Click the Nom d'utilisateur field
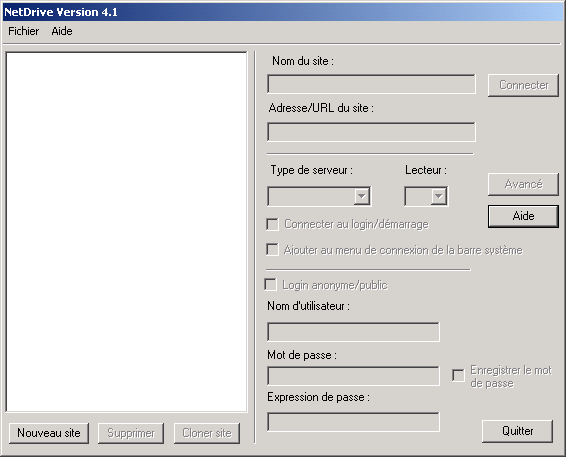Screen dimensions: 566x457 353,332
